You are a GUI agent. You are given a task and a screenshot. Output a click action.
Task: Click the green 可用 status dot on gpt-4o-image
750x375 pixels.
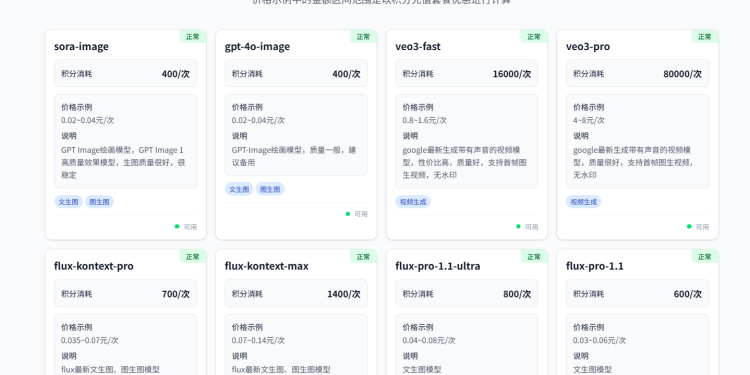(x=348, y=214)
